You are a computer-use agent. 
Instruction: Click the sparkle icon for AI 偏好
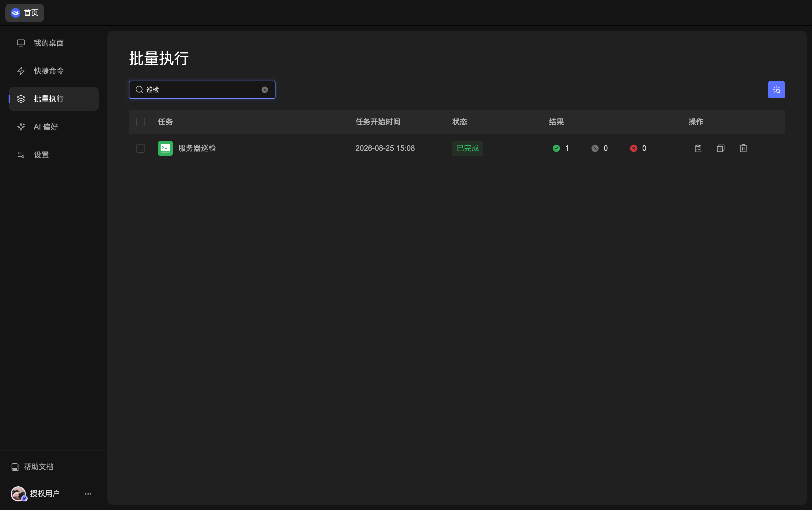[21, 127]
